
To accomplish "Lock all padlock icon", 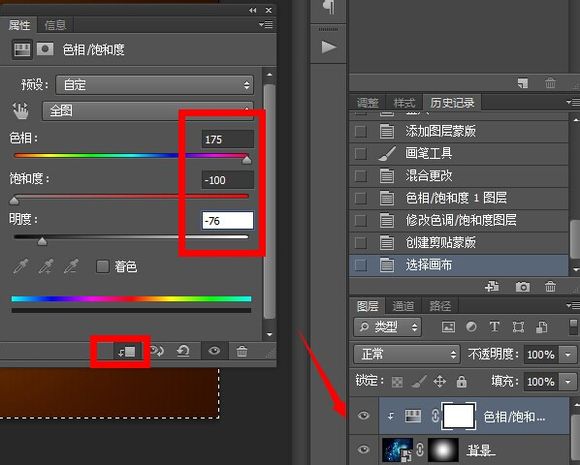I will 461,381.
